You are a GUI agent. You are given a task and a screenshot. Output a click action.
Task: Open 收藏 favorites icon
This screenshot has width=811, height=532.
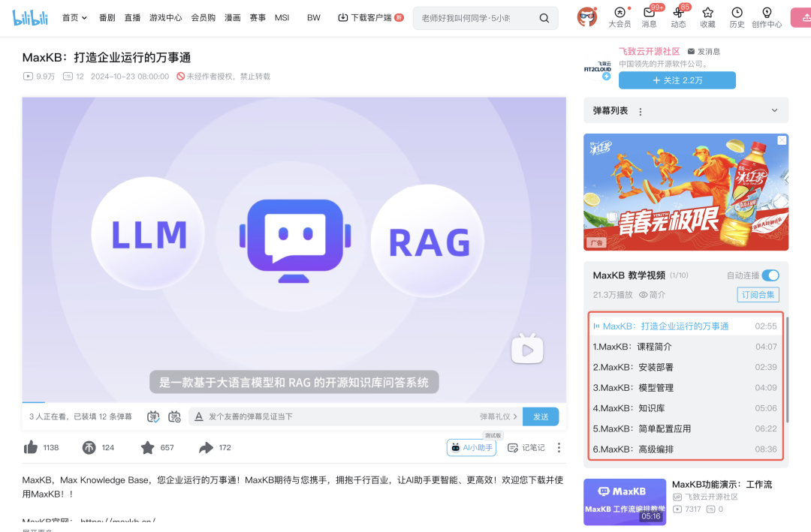707,17
